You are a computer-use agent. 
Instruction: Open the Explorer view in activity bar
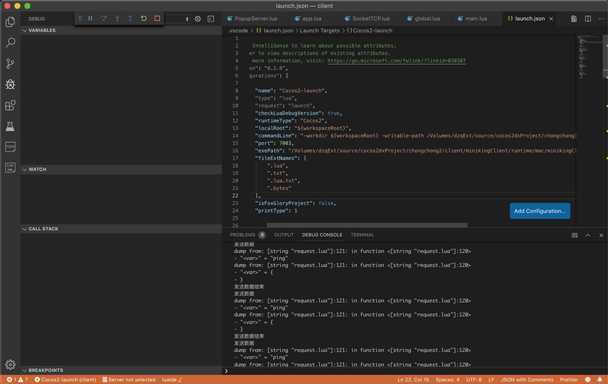(x=10, y=22)
